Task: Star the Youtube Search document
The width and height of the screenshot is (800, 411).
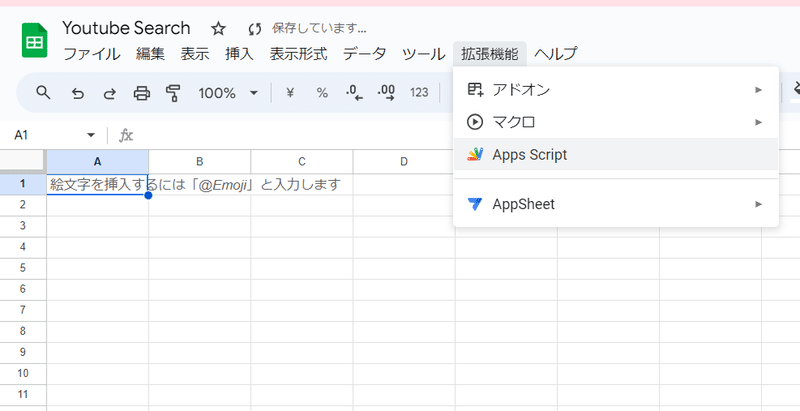Action: (x=218, y=28)
